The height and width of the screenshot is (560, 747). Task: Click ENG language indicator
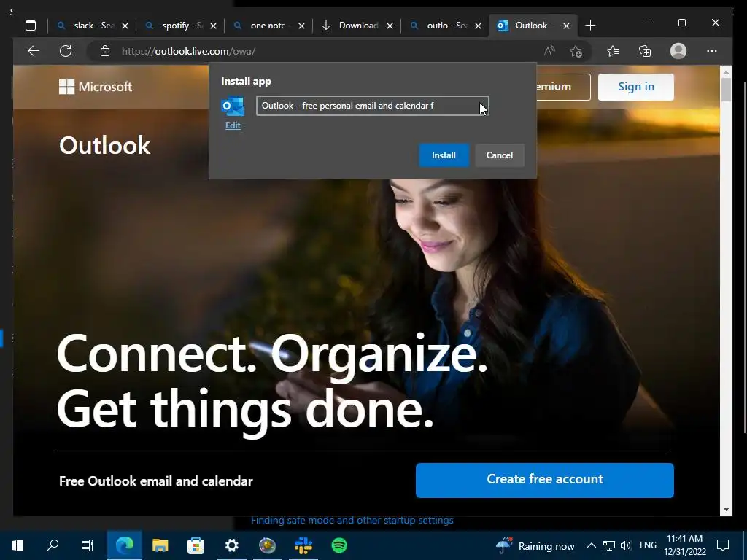tap(648, 545)
